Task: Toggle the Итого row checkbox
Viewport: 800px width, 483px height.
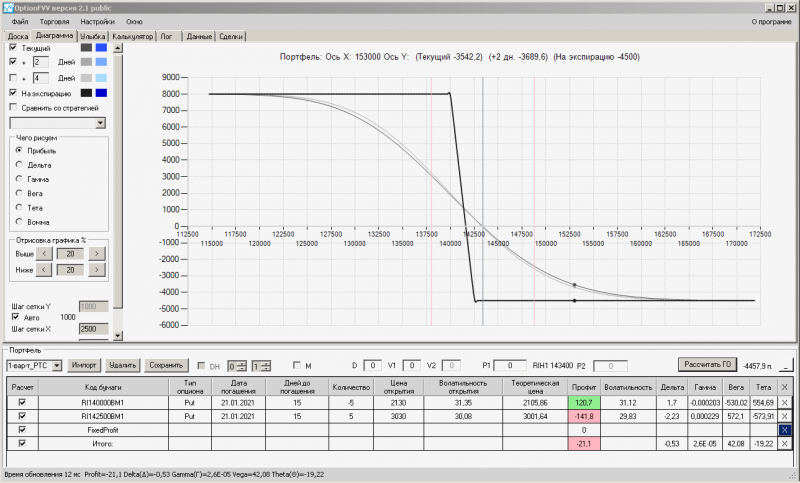Action: click(22, 444)
